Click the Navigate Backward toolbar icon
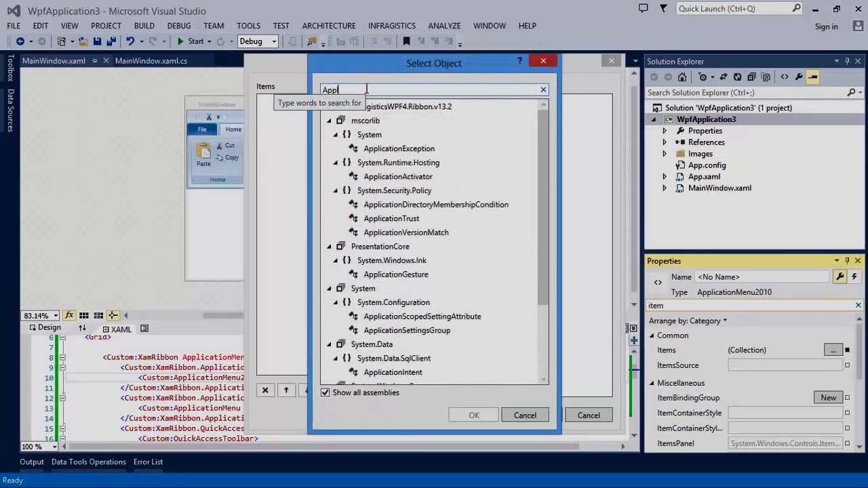Viewport: 868px width, 488px height. (20, 41)
